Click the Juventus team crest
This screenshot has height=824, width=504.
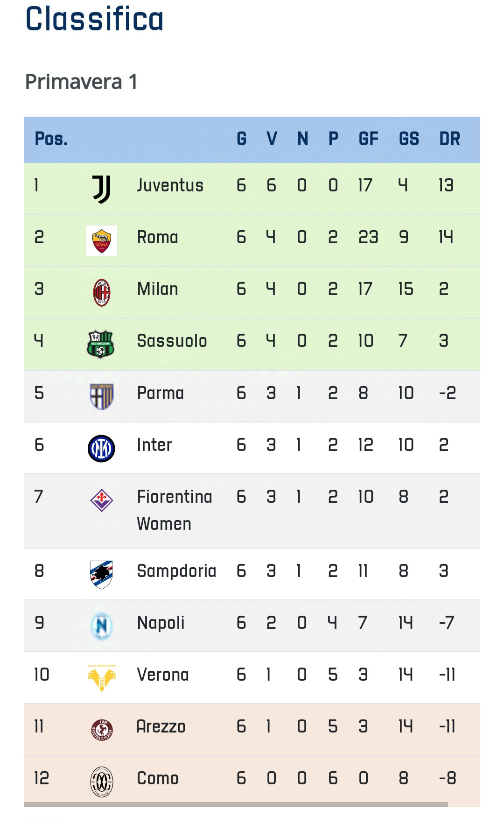pos(101,189)
